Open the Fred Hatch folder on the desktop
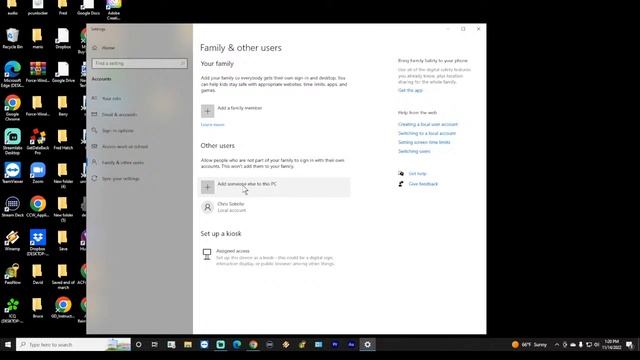This screenshot has height=360, width=640. click(63, 139)
